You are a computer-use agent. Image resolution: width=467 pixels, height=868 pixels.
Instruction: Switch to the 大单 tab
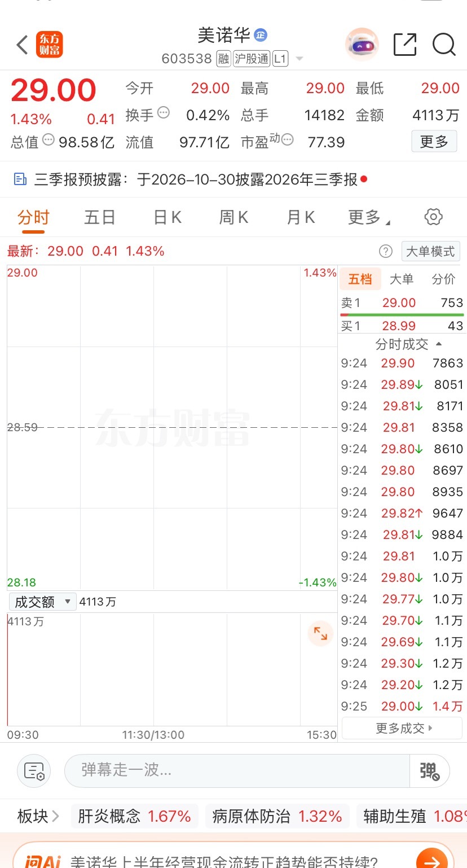(402, 279)
